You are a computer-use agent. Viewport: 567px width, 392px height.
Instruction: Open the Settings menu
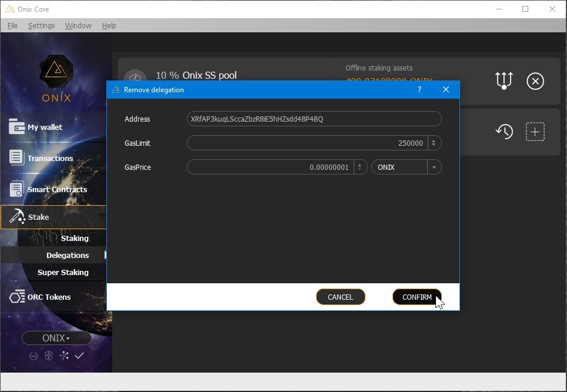42,26
